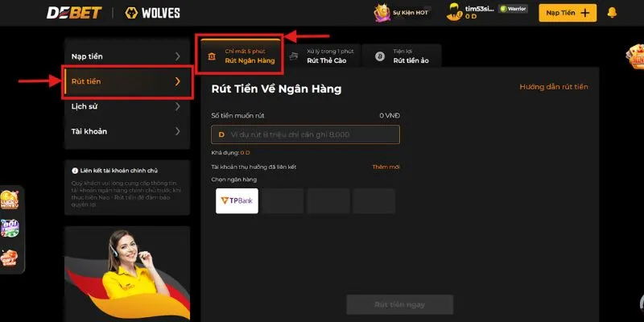
Task: Expand the Nạp tiền sidebar chevron
Action: tap(177, 56)
